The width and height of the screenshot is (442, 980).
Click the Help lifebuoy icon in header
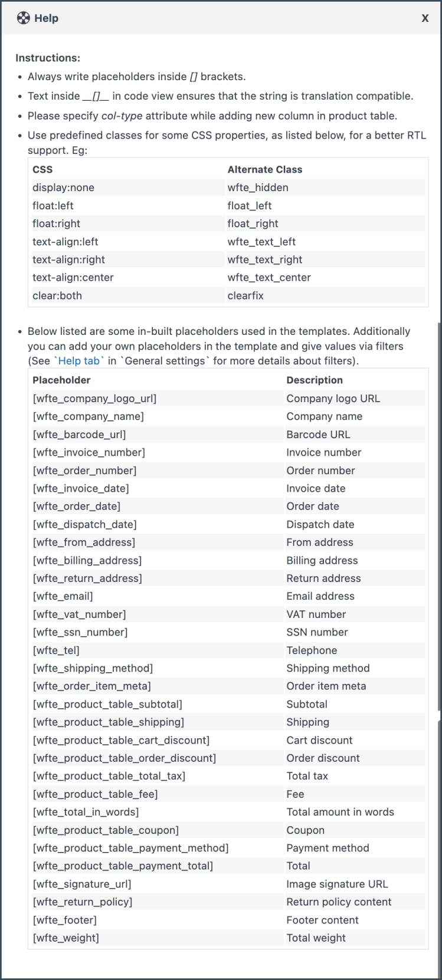tap(23, 18)
